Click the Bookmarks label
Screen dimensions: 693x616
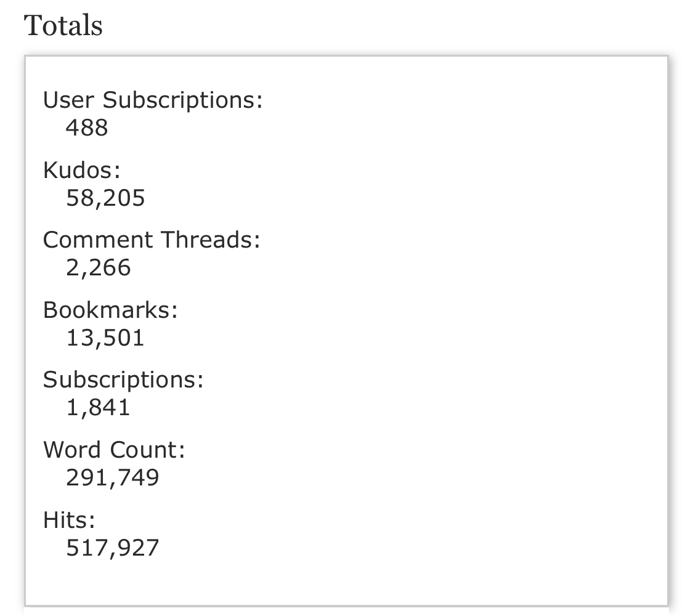click(110, 309)
